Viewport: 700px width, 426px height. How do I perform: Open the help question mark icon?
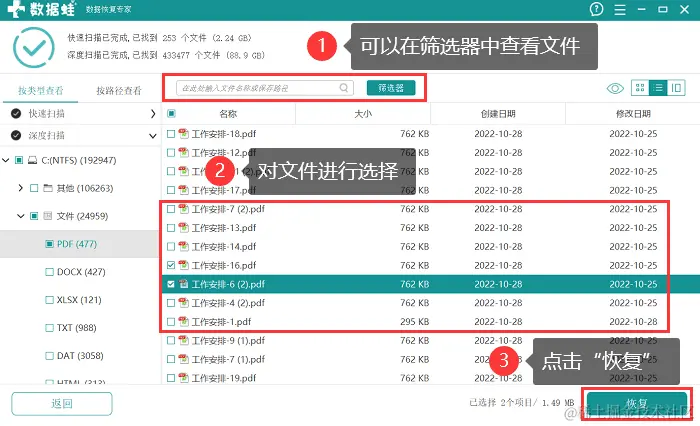596,9
